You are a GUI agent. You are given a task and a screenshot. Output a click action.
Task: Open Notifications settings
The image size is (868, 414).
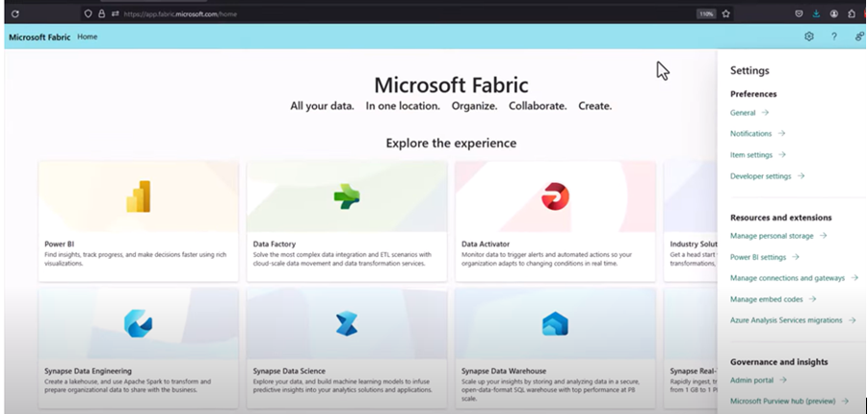tap(750, 134)
